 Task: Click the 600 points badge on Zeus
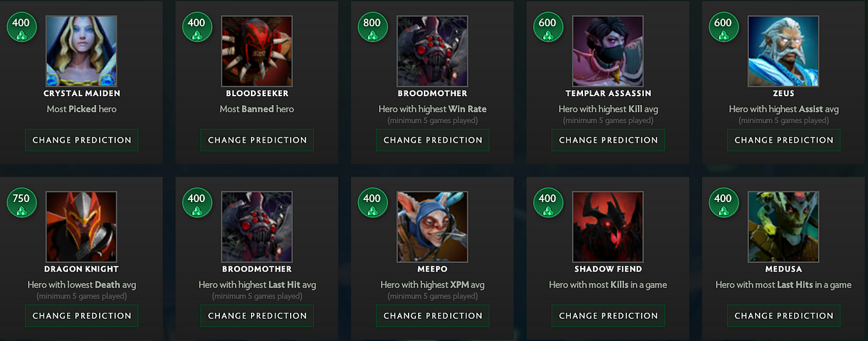pos(723,27)
